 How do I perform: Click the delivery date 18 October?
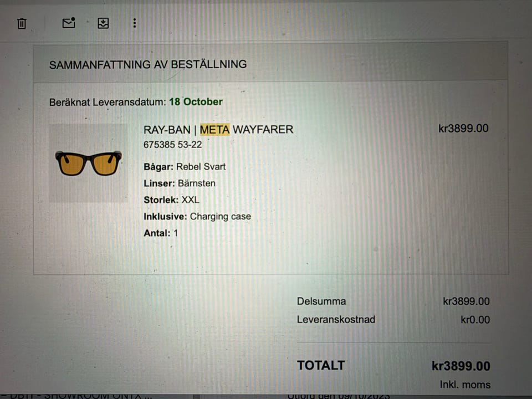click(x=196, y=102)
